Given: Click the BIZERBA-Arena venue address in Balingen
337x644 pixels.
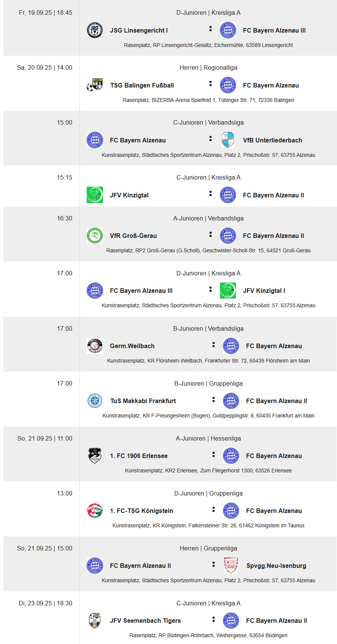Looking at the screenshot, I should tap(208, 100).
